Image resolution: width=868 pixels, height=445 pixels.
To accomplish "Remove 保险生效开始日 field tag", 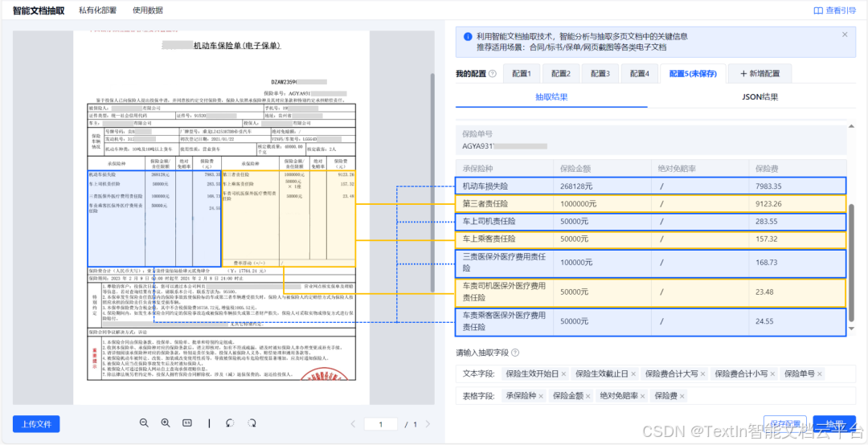I will tap(563, 374).
